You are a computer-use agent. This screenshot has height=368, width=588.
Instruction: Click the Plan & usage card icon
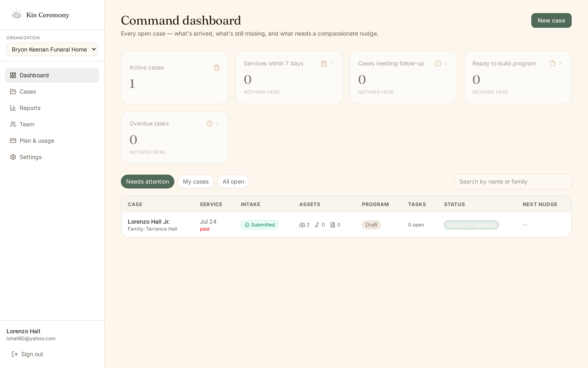pyautogui.click(x=13, y=141)
